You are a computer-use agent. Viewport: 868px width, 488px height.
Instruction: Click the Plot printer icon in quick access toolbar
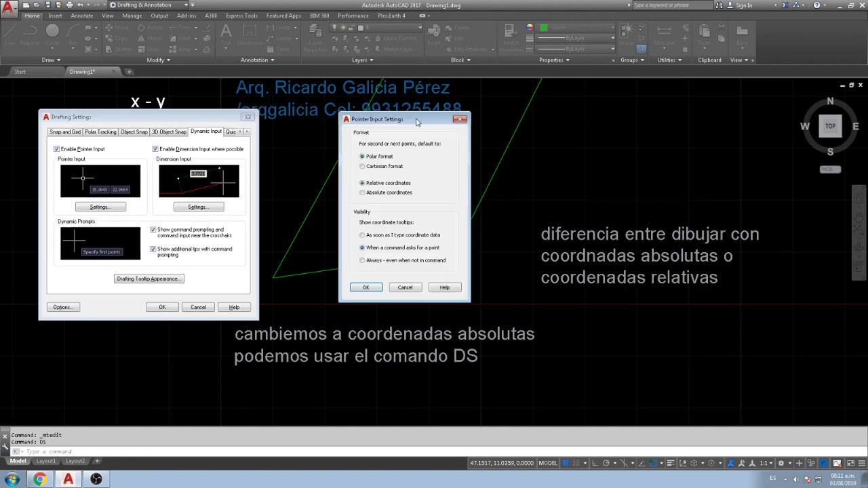pyautogui.click(x=69, y=5)
